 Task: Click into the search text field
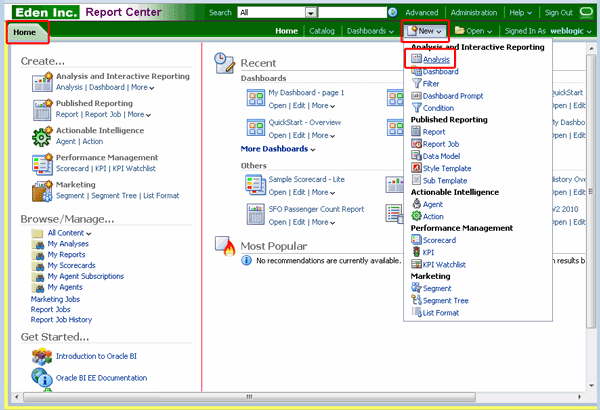pos(352,13)
